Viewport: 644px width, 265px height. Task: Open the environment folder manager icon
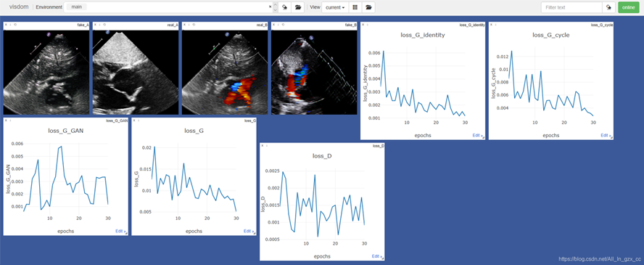pyautogui.click(x=298, y=7)
